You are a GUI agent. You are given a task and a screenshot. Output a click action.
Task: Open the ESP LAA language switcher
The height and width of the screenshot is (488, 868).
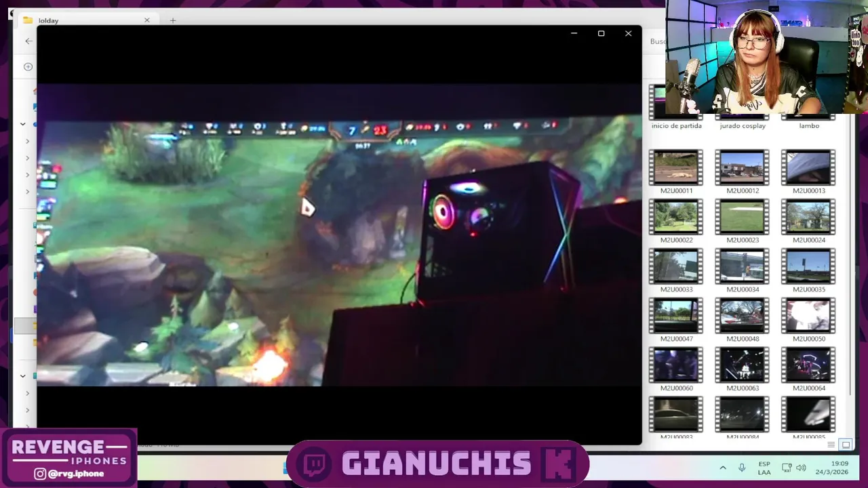(764, 468)
